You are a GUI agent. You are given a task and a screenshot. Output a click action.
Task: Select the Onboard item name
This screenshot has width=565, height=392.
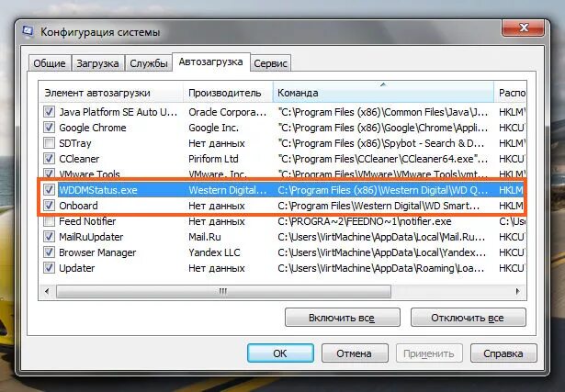click(78, 206)
